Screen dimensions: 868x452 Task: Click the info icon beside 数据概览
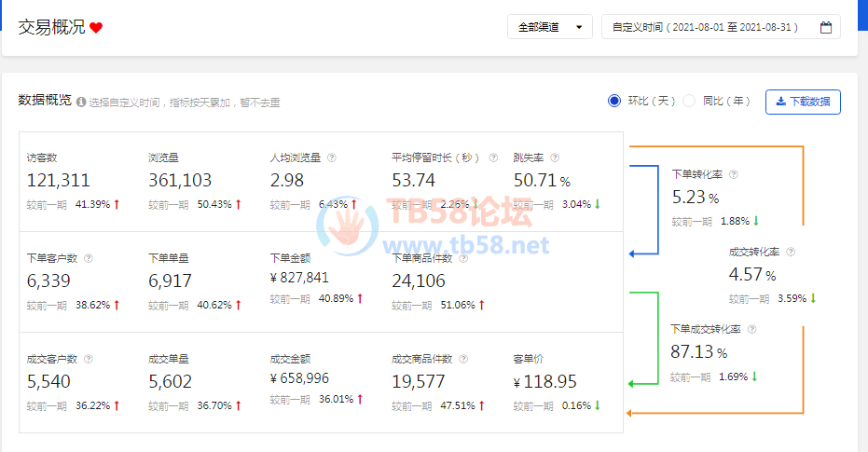point(81,103)
